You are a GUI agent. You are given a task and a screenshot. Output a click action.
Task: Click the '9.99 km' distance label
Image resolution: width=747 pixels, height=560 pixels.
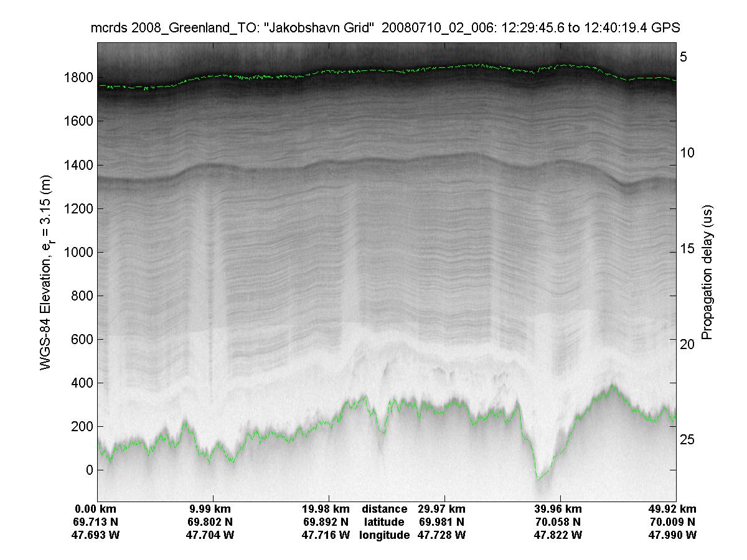pos(210,509)
